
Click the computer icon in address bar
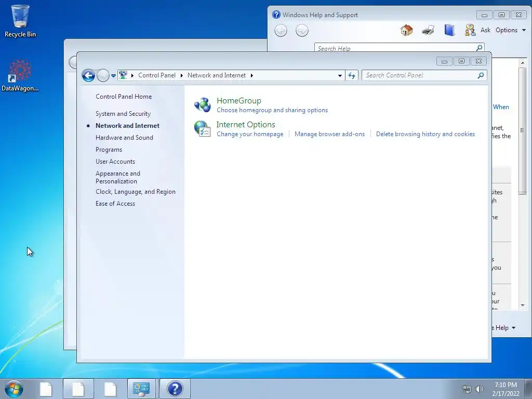[x=123, y=75]
